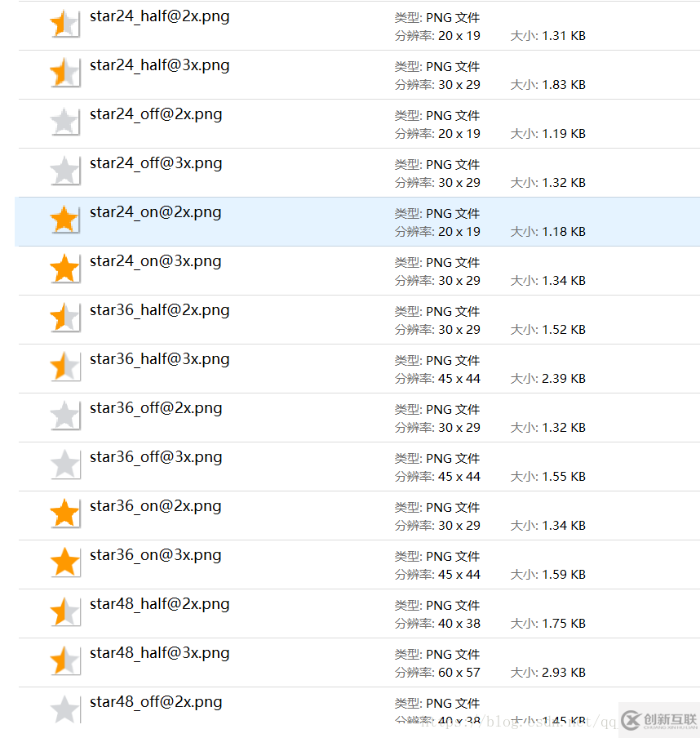The width and height of the screenshot is (700, 738).
Task: Select the star36_half@2x.png thumbnail icon
Action: point(64,318)
